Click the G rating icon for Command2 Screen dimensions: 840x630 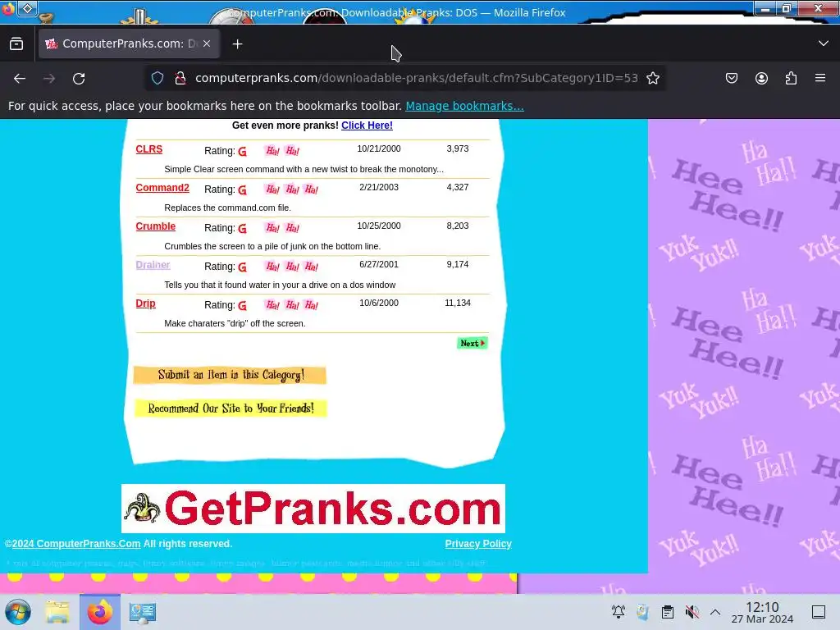243,190
